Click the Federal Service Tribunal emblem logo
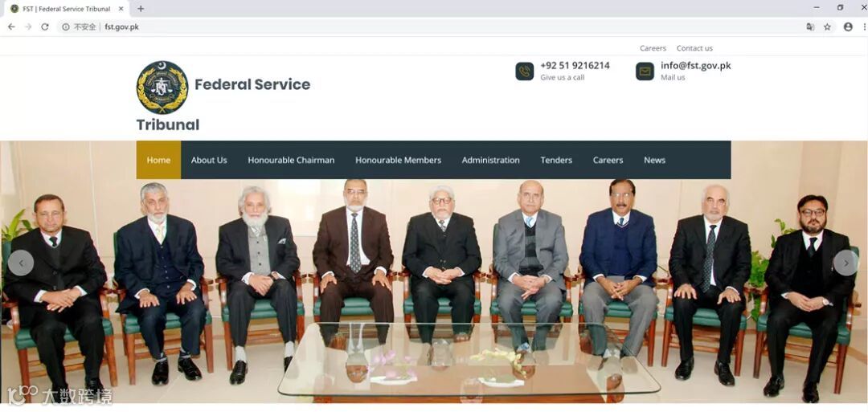This screenshot has height=412, width=868. click(x=162, y=88)
